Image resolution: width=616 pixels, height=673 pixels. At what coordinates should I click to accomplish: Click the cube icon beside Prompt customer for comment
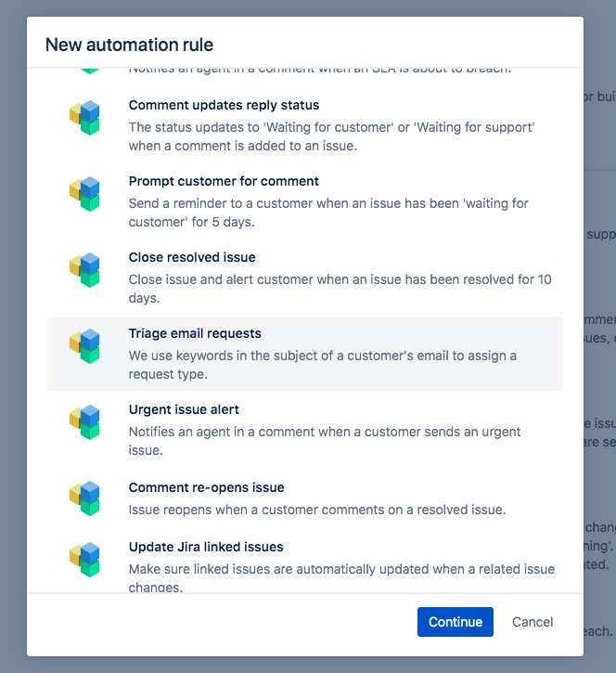(84, 194)
